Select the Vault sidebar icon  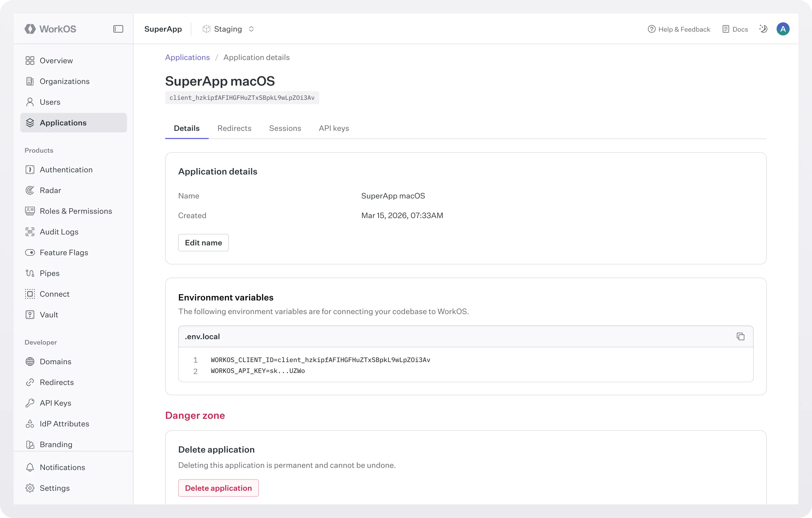30,315
